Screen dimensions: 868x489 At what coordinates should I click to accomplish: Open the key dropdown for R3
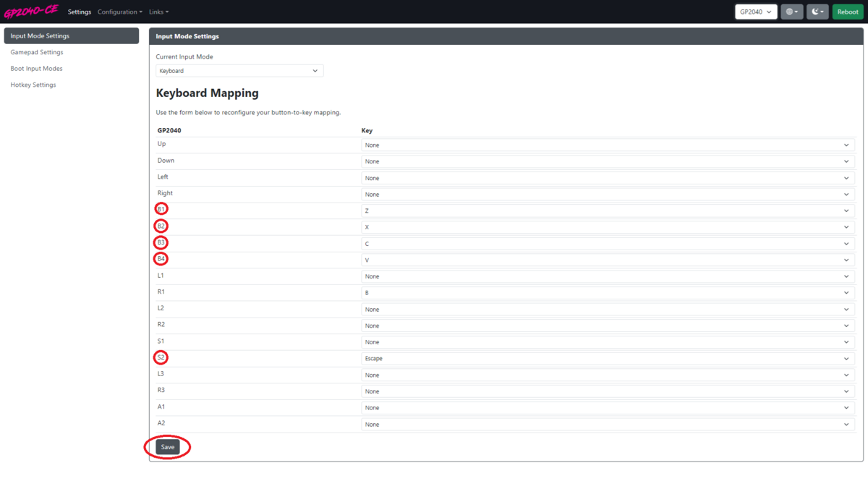click(x=608, y=391)
